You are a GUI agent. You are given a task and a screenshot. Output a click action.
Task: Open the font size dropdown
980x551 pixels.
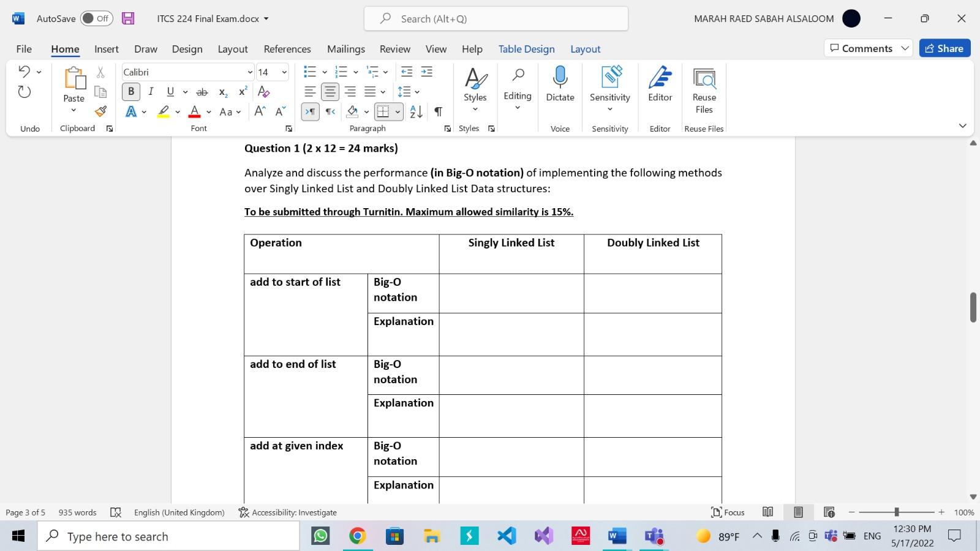tap(284, 72)
